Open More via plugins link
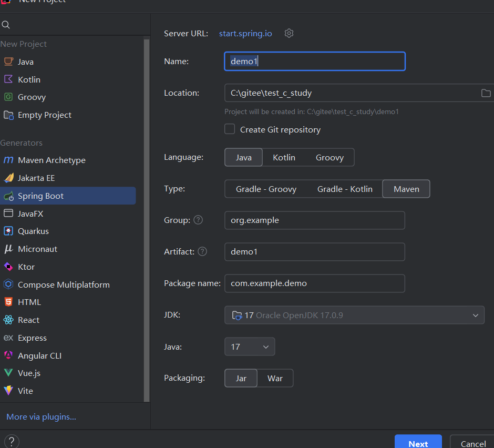494x448 pixels. [42, 417]
